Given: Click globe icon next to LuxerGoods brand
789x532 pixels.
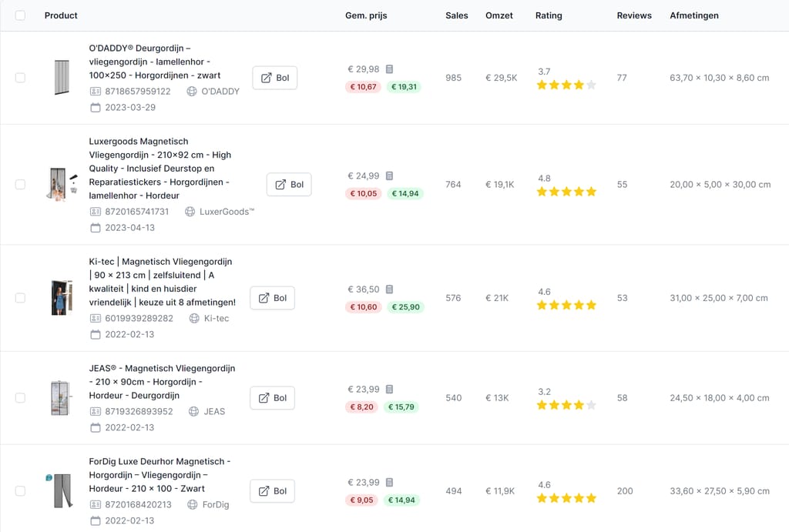Looking at the screenshot, I should pos(190,211).
